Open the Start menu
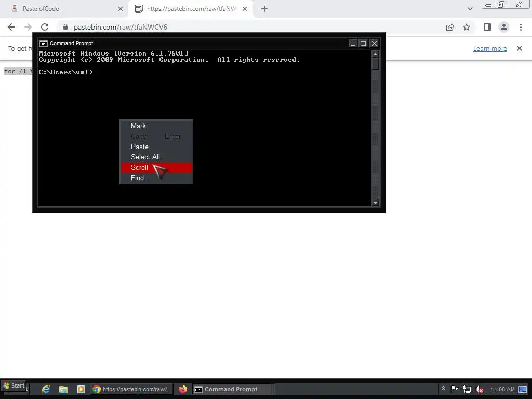 pos(14,386)
